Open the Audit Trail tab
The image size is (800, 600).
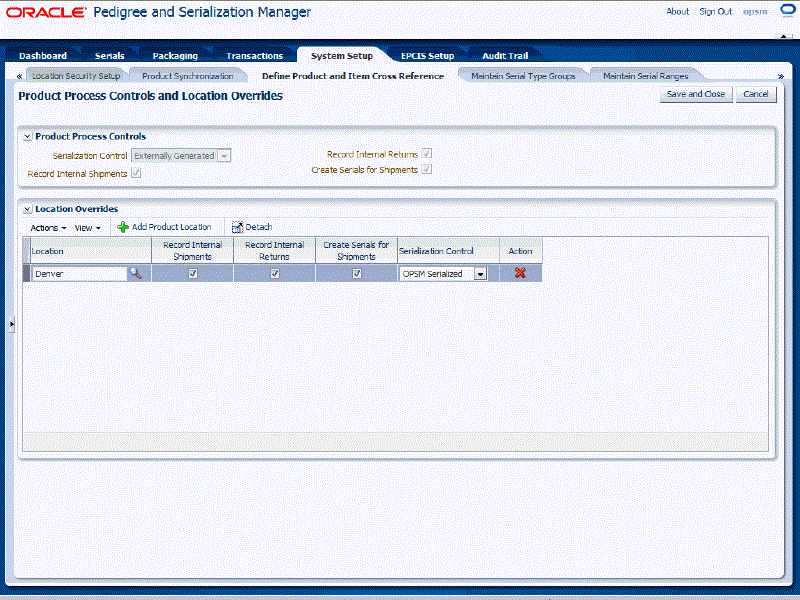[505, 56]
